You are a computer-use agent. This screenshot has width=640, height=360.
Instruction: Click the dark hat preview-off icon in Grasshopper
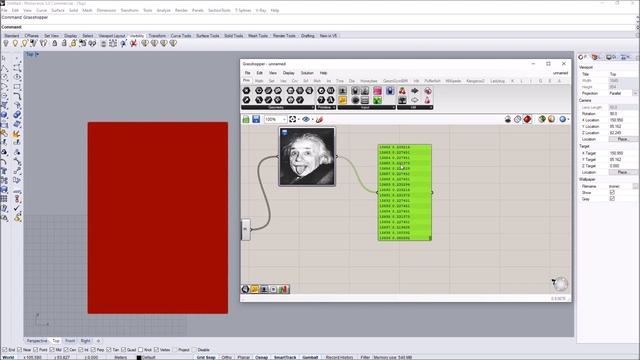click(x=508, y=119)
